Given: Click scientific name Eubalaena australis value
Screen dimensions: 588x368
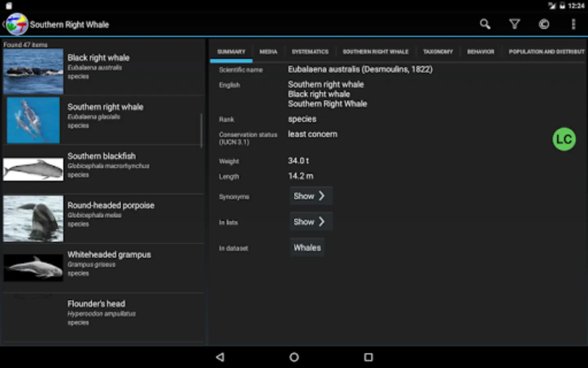Looking at the screenshot, I should coord(360,69).
